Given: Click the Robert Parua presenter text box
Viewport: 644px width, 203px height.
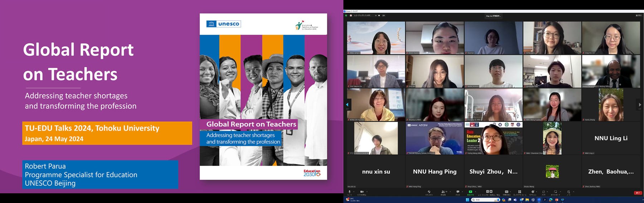Looking at the screenshot, I should (x=100, y=174).
